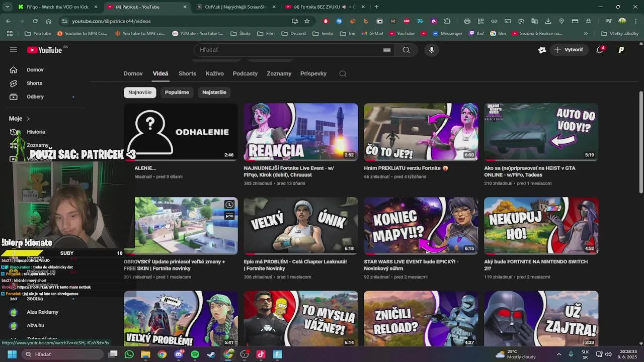Expand the Moje section chevron
The image size is (644, 362).
click(x=28, y=119)
